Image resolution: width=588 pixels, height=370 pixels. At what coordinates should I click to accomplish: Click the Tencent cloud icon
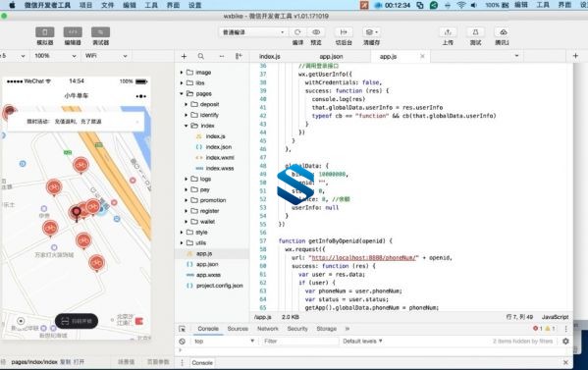coord(503,32)
